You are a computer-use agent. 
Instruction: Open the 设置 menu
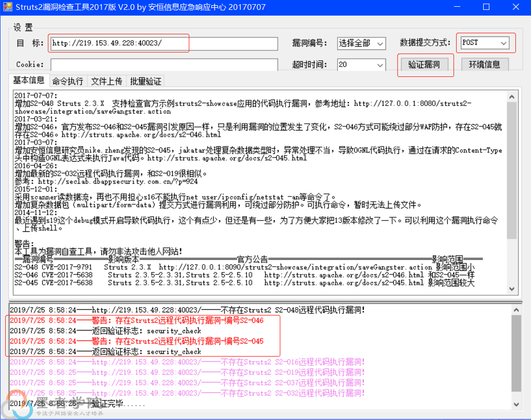click(22, 28)
